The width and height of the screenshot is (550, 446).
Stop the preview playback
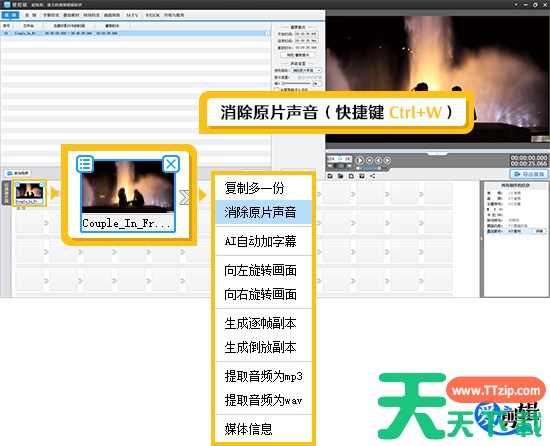pos(369,160)
